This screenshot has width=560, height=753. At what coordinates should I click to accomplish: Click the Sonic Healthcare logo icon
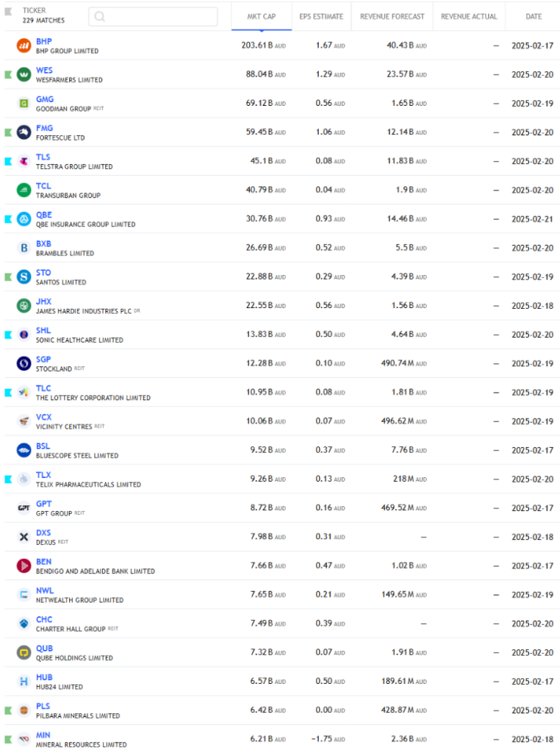pos(24,335)
